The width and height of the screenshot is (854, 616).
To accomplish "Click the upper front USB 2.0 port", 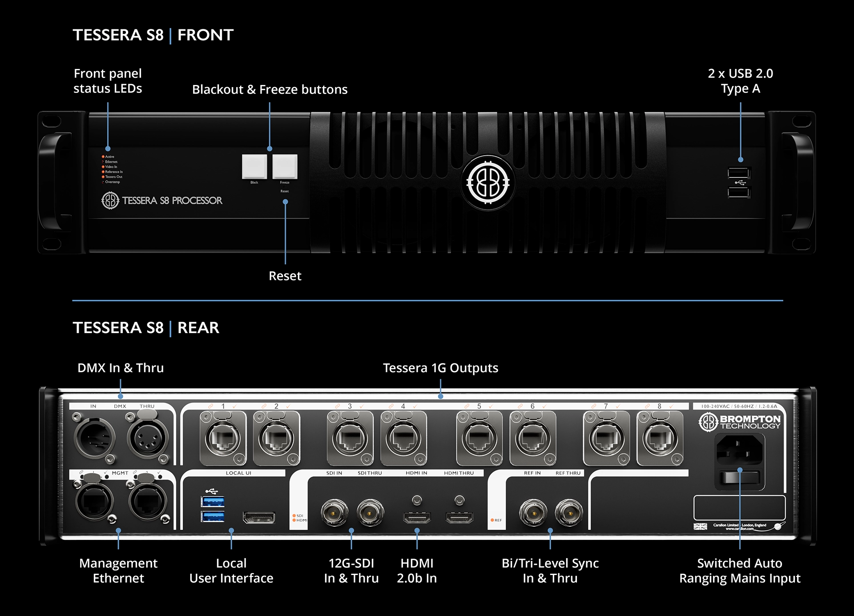I will [x=738, y=173].
